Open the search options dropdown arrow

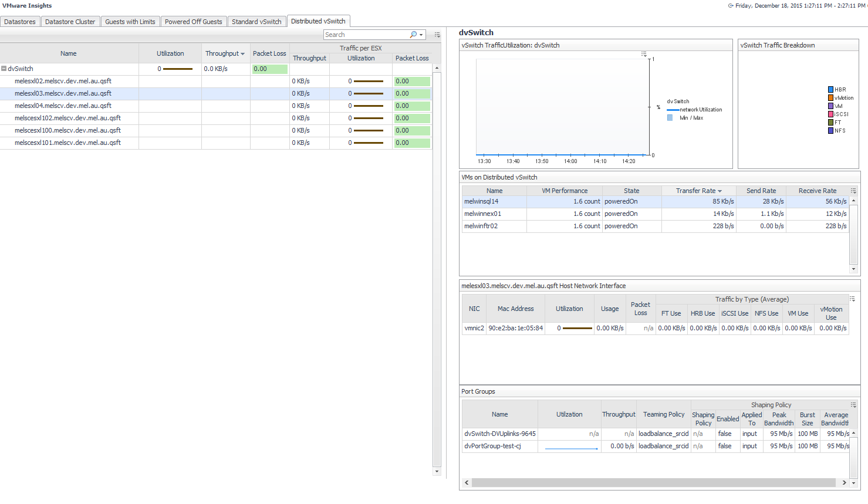tap(421, 35)
